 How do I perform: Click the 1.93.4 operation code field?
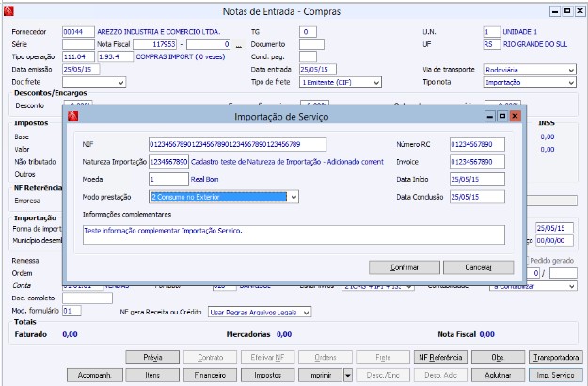coord(115,56)
